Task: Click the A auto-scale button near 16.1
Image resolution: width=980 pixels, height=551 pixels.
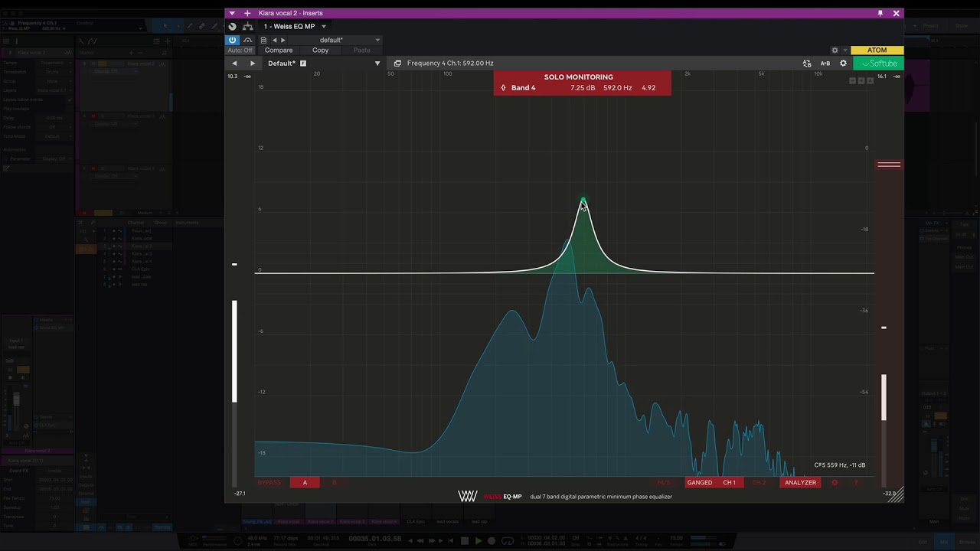Action: point(870,80)
